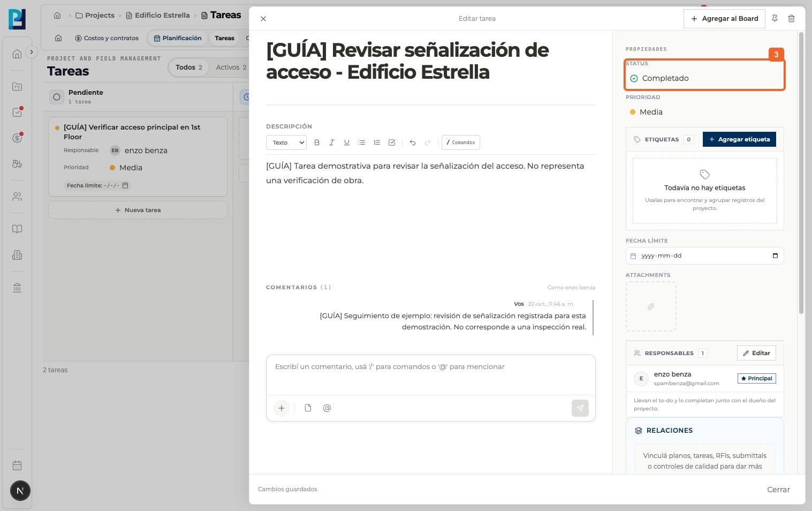
Task: Open the Texto paragraph style dropdown
Action: (x=286, y=142)
